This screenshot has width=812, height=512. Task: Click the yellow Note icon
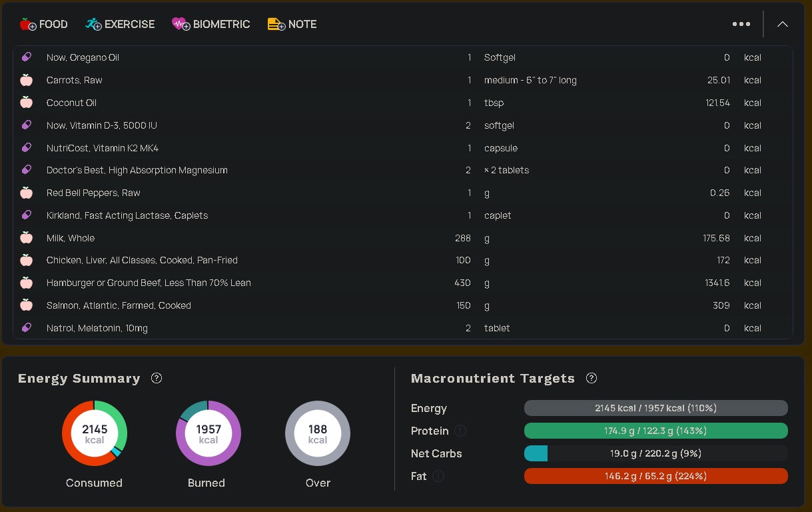(276, 24)
